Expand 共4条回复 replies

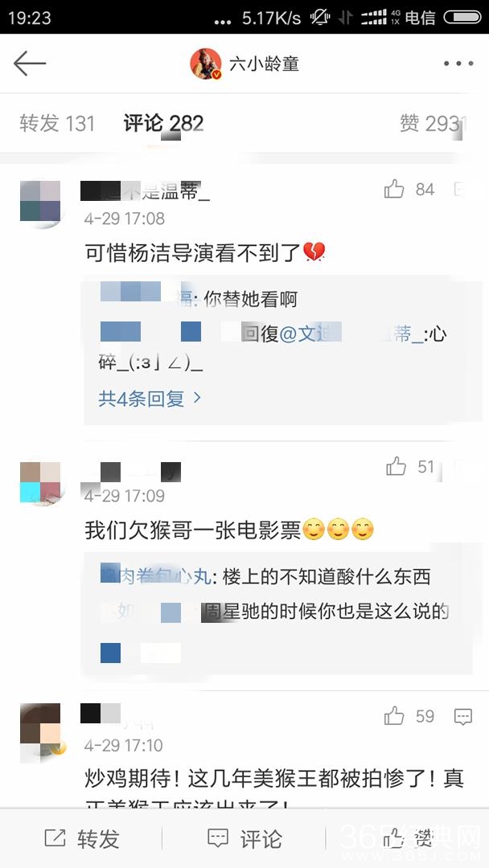coord(150,398)
